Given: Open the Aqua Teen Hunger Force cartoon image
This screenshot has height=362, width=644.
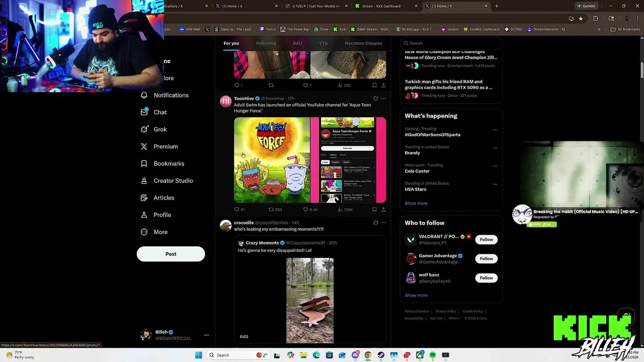Looking at the screenshot, I should click(x=272, y=160).
